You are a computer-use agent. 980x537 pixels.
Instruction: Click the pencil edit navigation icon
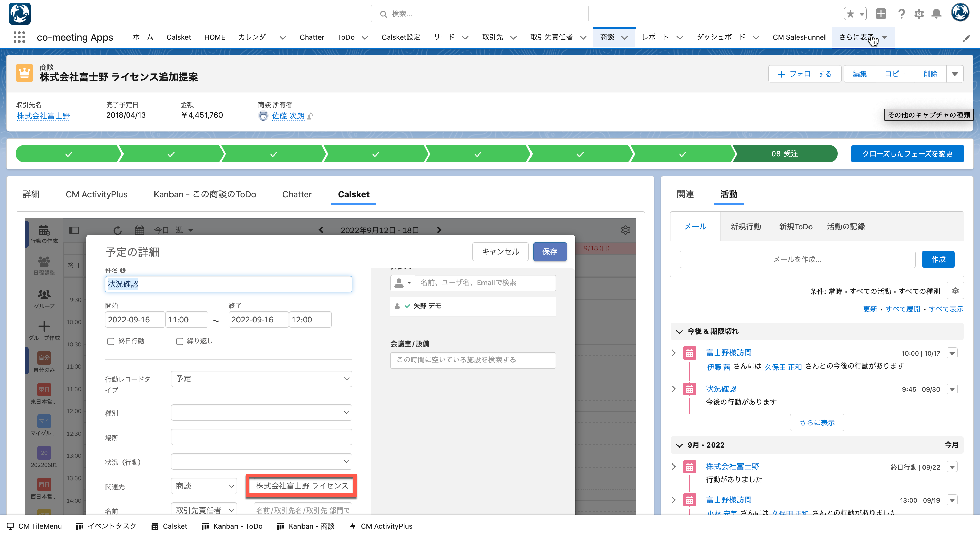point(967,38)
